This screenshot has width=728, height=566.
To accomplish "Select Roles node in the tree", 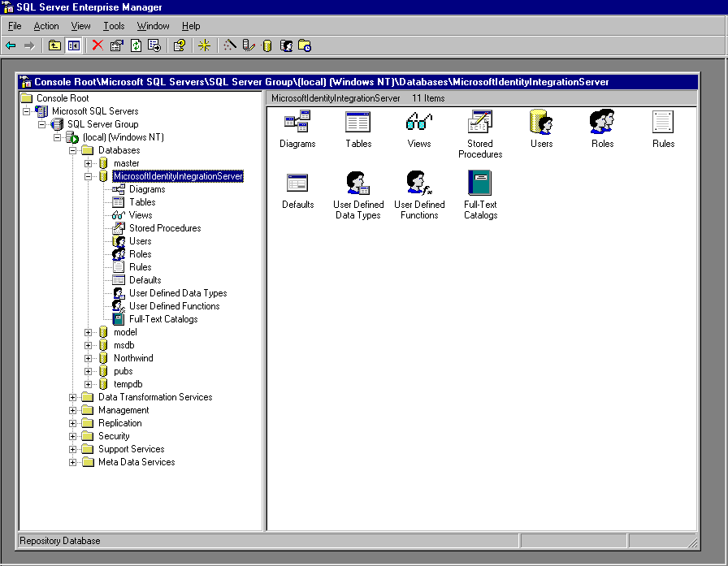I will (x=141, y=254).
